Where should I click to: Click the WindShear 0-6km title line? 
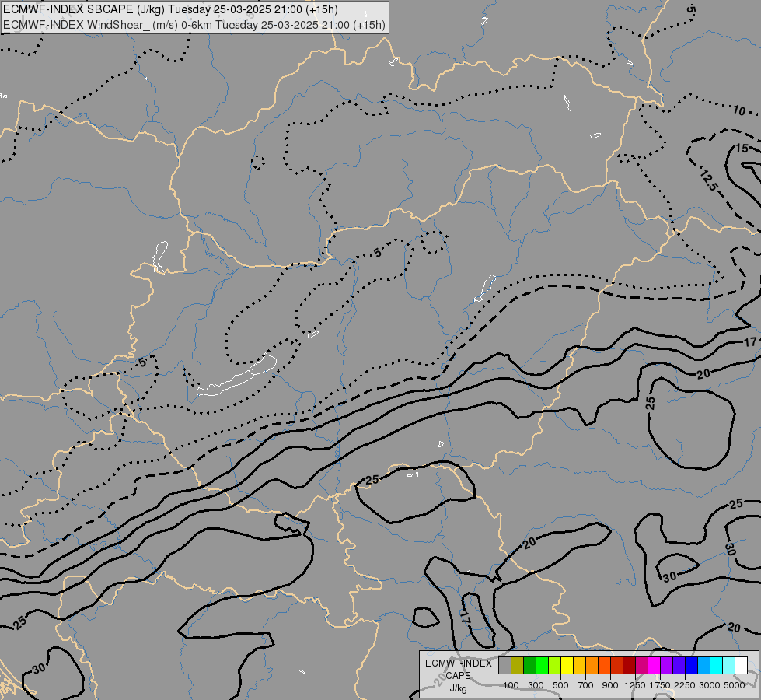click(x=194, y=25)
